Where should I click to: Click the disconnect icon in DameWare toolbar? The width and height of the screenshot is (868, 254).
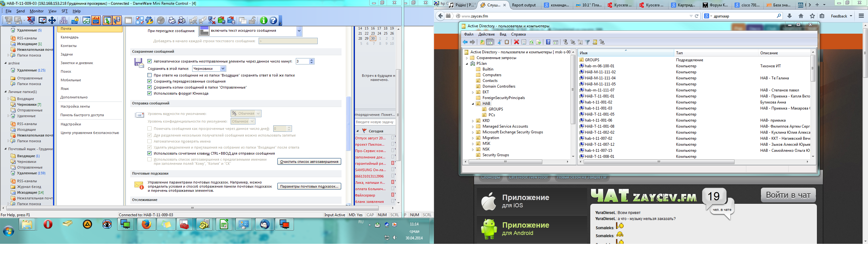pos(31,21)
